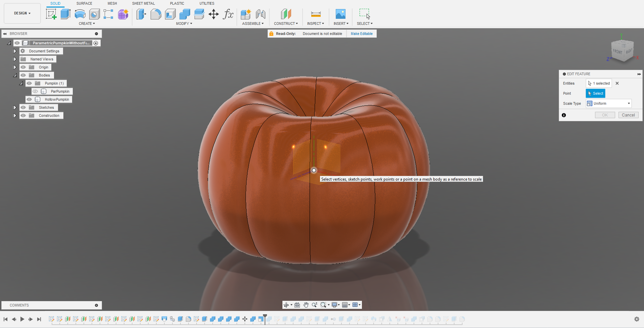This screenshot has width=644, height=328.
Task: Click the Offset Plane construct icon
Action: [286, 14]
